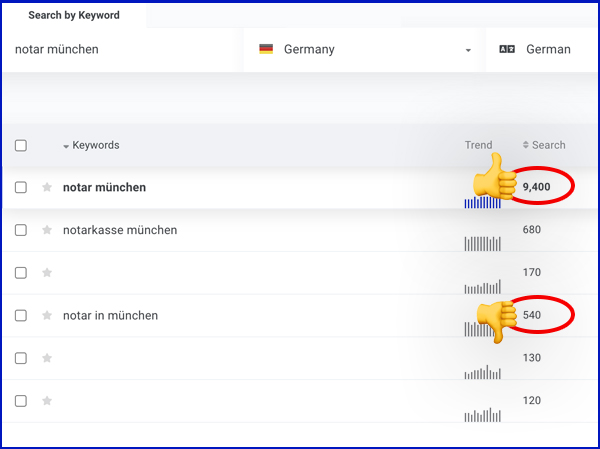Image resolution: width=600 pixels, height=449 pixels.
Task: Click the 540 search volume value
Action: point(532,315)
